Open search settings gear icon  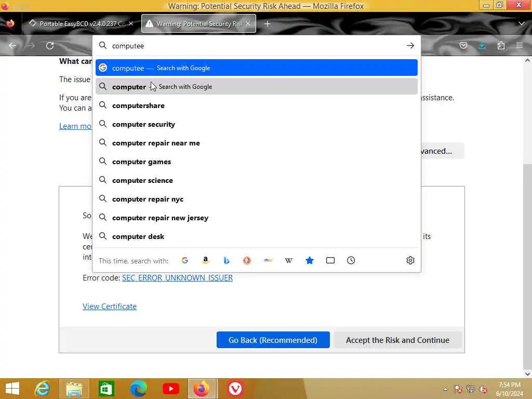point(410,261)
